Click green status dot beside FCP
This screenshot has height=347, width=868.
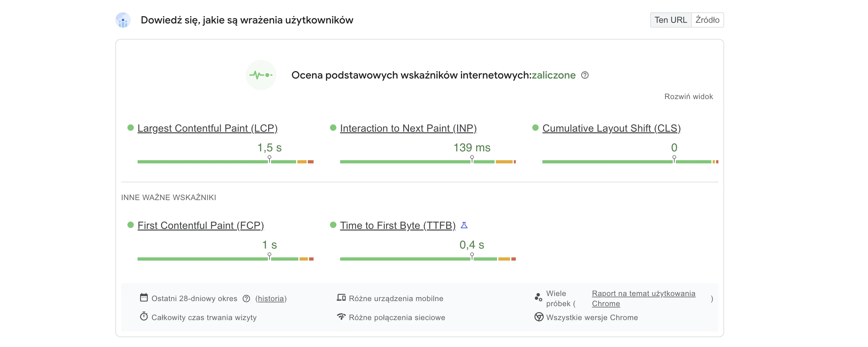coord(131,225)
